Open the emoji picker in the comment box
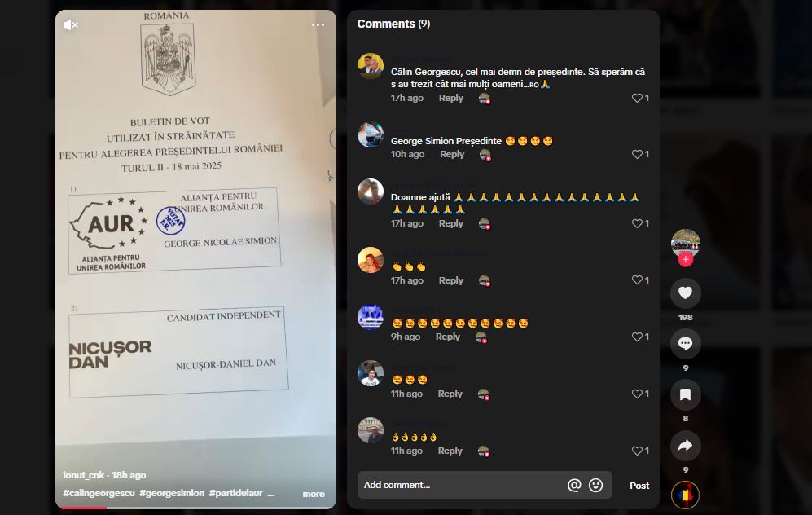812x515 pixels. [595, 485]
